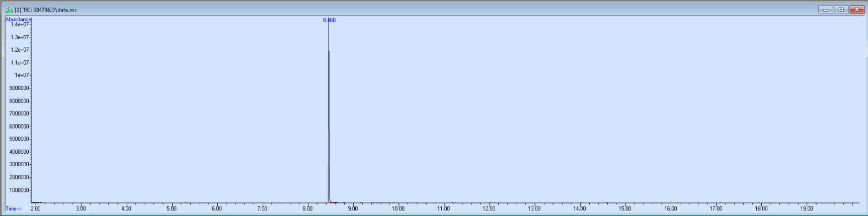This screenshot has height=216, width=868.
Task: Click the 17.00 time axis label
Action: 716,208
